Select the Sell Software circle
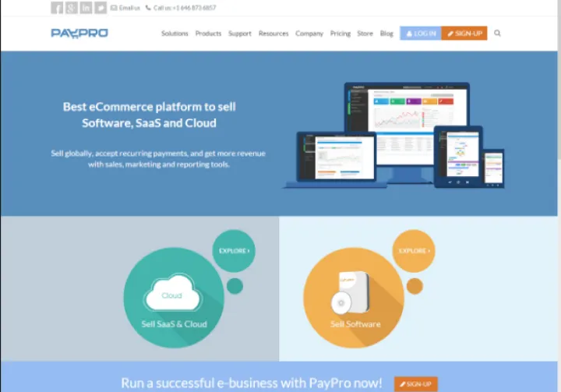Screen dimensions: 561x392 354,298
